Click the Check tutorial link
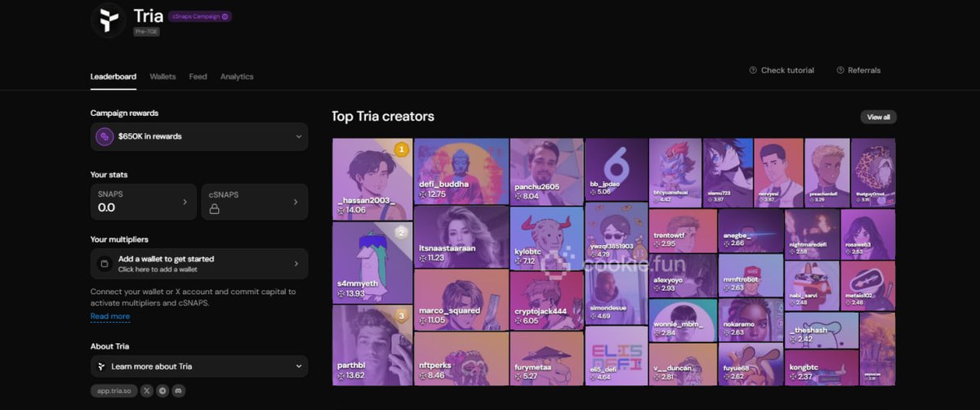This screenshot has width=980, height=410. (782, 70)
